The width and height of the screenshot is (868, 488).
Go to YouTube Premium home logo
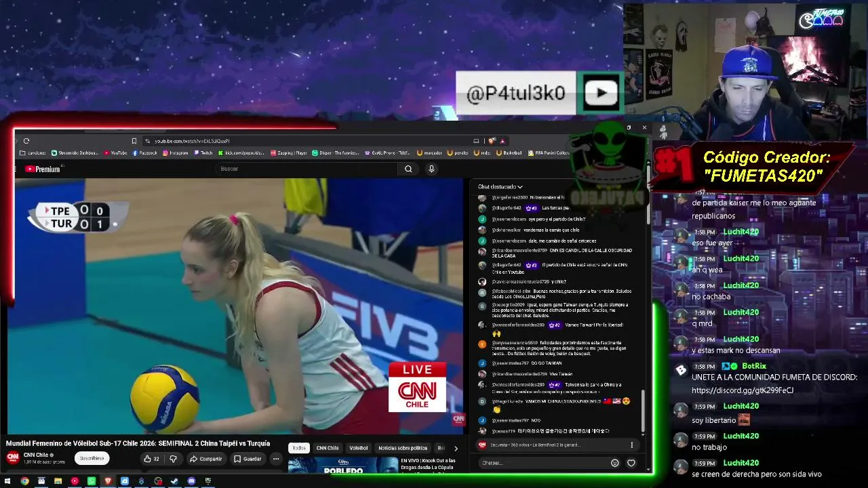tap(43, 169)
